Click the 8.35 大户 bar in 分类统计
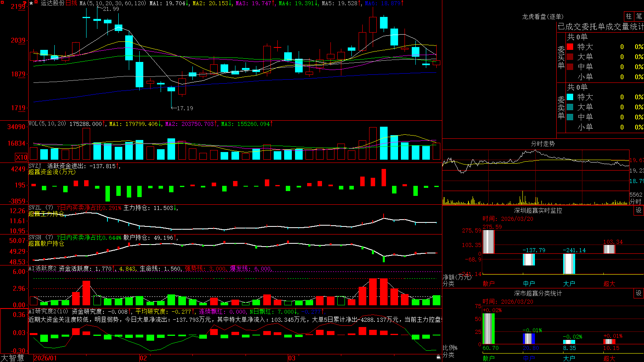 pyautogui.click(x=569, y=342)
